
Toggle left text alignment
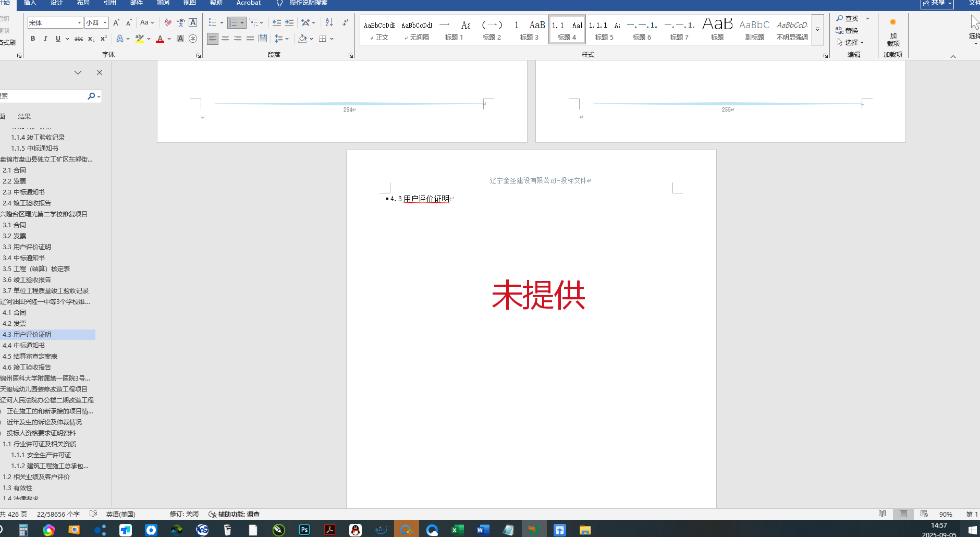coord(213,39)
